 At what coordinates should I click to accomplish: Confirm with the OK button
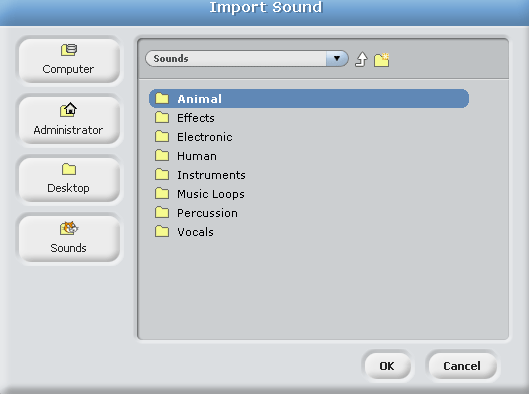point(386,366)
